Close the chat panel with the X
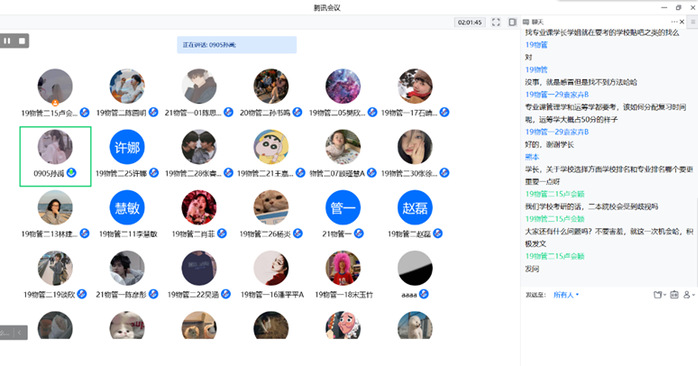The image size is (698, 366). [x=682, y=21]
